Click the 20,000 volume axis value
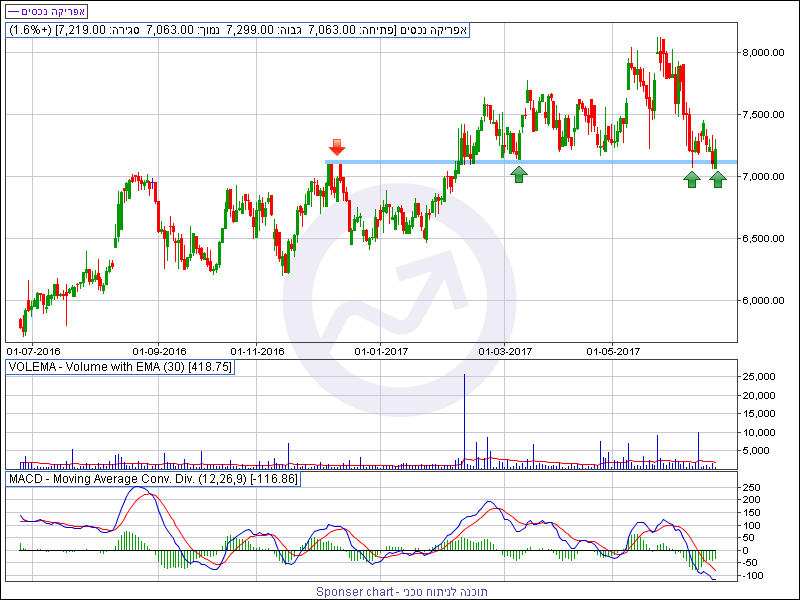 [x=758, y=395]
